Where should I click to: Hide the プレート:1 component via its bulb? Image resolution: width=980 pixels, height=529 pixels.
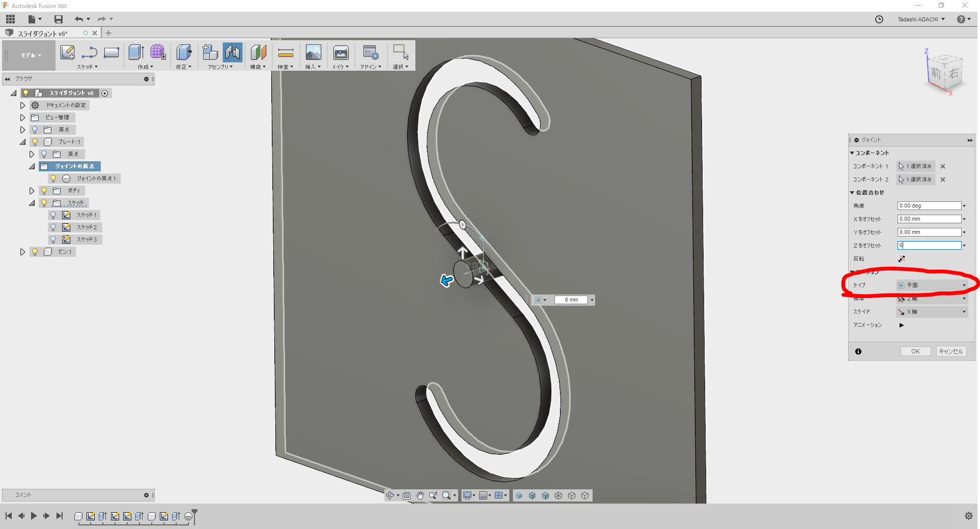tap(34, 142)
